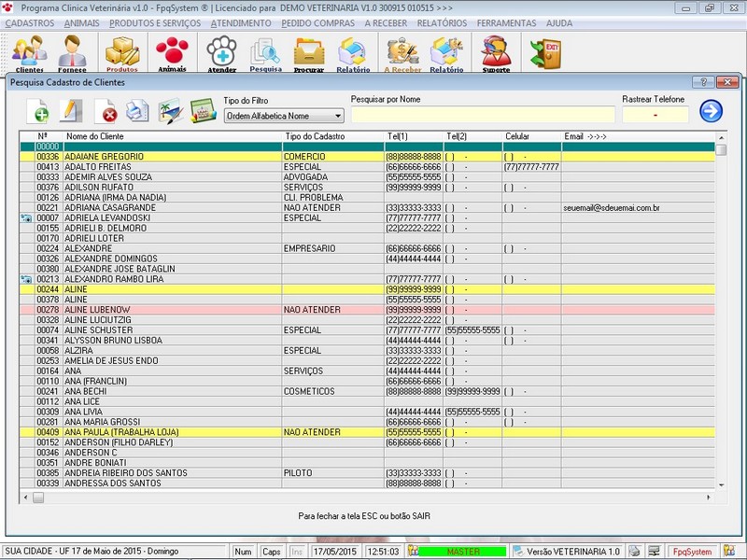The width and height of the screenshot is (747, 560).
Task: Open the Relatório printer icon beside Procurar
Action: [353, 53]
